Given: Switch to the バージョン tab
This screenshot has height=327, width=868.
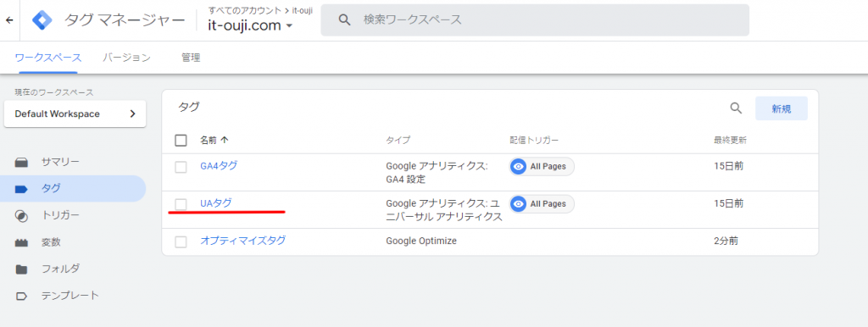Looking at the screenshot, I should tap(127, 58).
